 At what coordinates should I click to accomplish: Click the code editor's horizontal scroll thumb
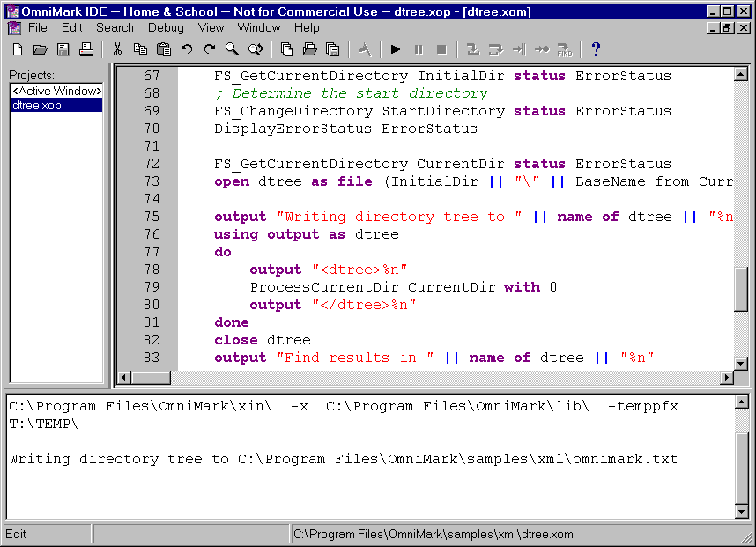tap(151, 377)
